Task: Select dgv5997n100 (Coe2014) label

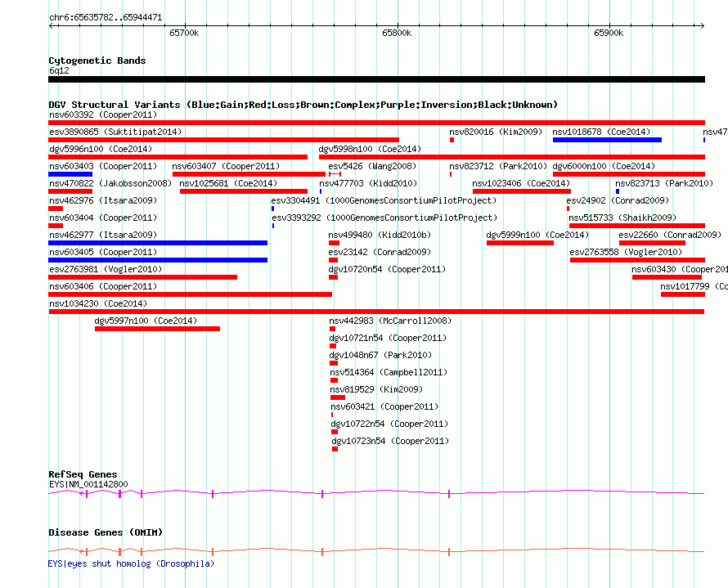Action: [146, 321]
